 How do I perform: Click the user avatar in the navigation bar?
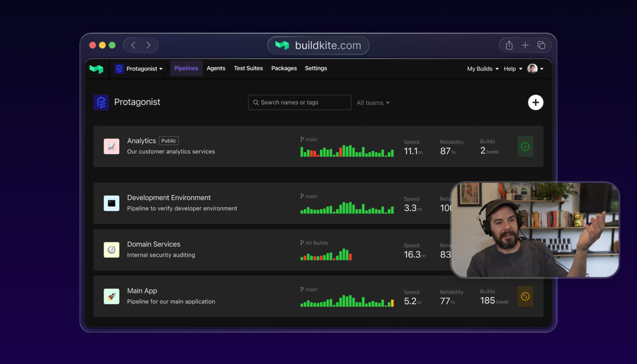[x=532, y=68]
